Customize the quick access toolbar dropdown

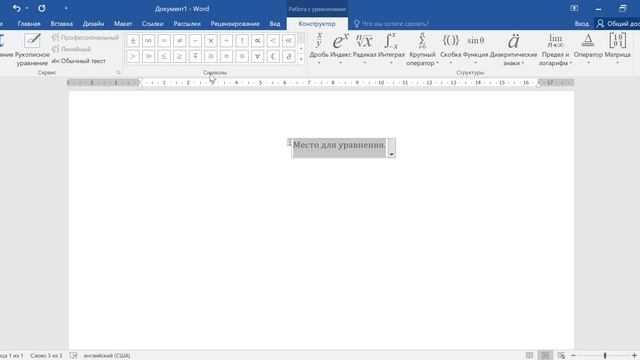(66, 8)
